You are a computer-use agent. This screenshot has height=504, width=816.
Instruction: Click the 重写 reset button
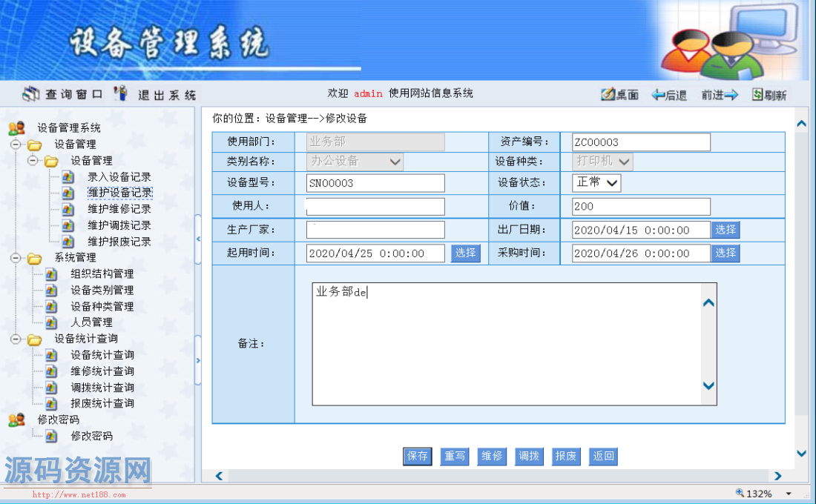tap(454, 456)
